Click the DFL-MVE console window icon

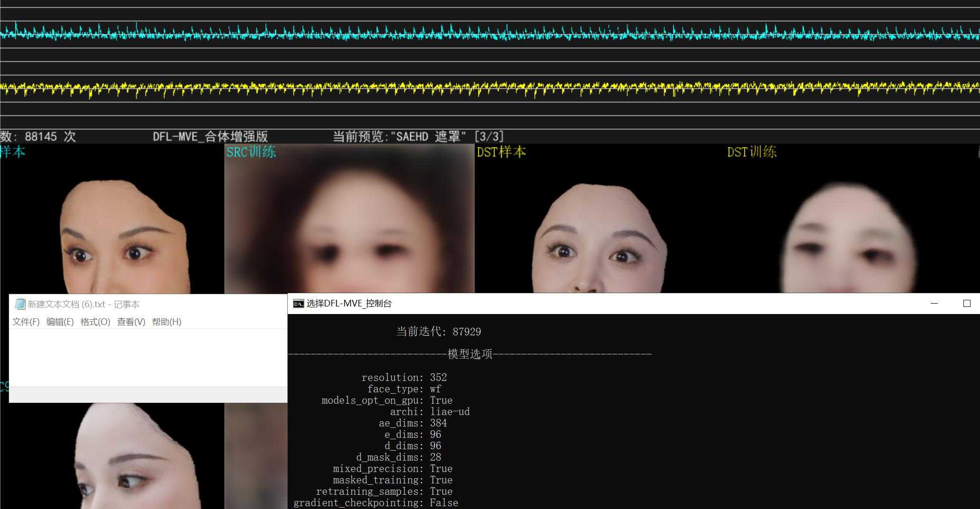[298, 304]
